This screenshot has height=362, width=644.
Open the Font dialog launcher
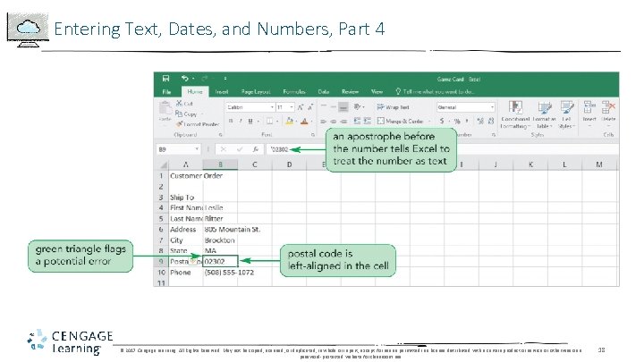(313, 135)
